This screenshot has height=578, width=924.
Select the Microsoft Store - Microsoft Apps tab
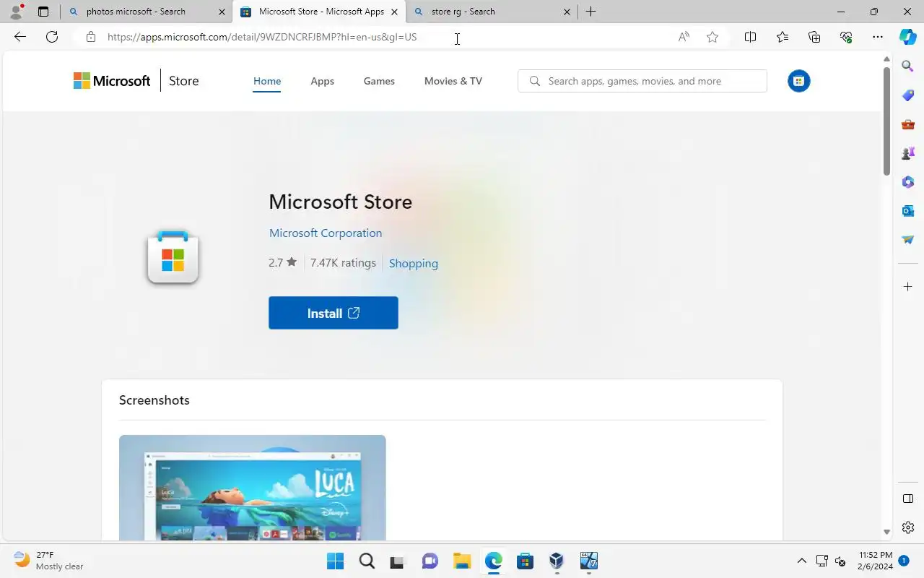(320, 12)
